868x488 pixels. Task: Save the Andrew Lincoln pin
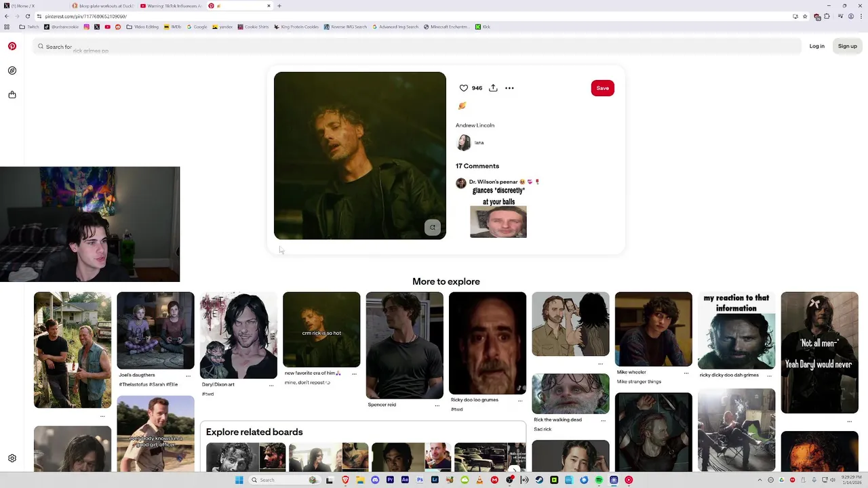[603, 88]
